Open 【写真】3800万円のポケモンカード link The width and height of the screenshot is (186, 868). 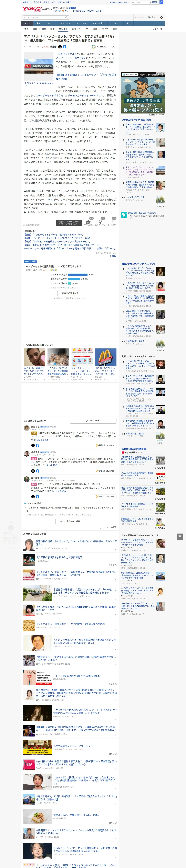(x=61, y=245)
